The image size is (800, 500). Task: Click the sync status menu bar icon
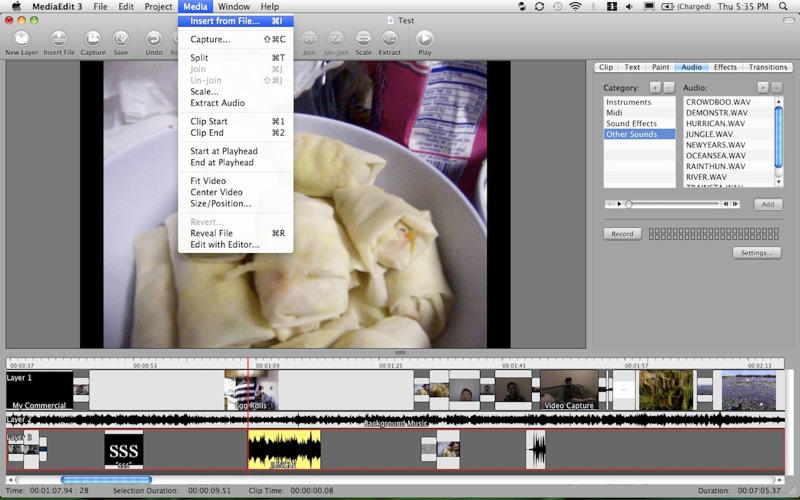point(539,7)
